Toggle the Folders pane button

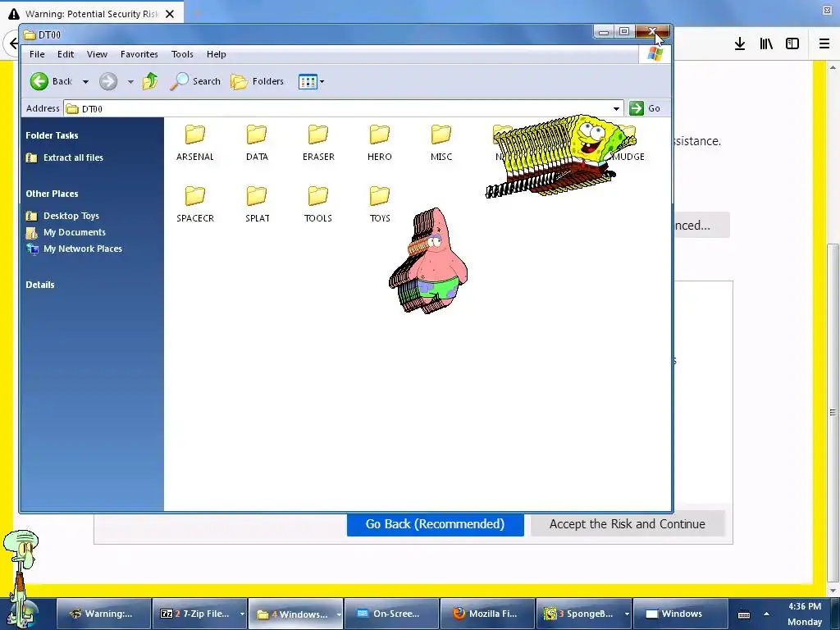(x=257, y=81)
